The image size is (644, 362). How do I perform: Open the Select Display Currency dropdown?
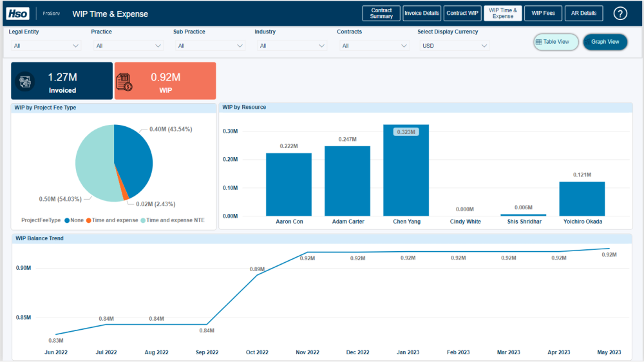454,46
